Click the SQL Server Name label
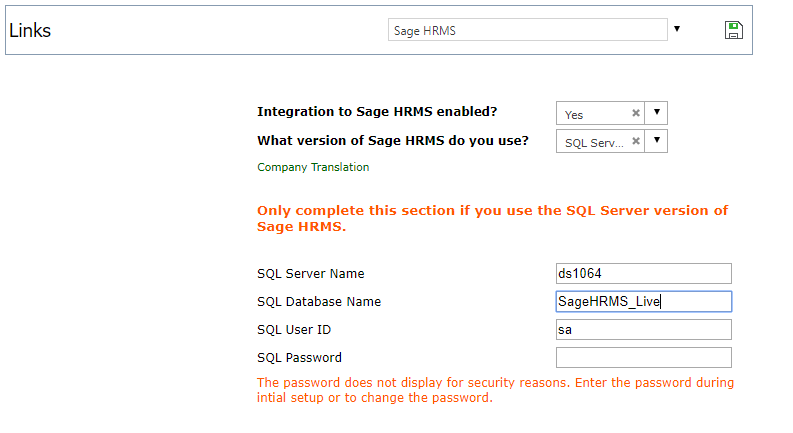Screen dimensions: 793x433 [311, 274]
